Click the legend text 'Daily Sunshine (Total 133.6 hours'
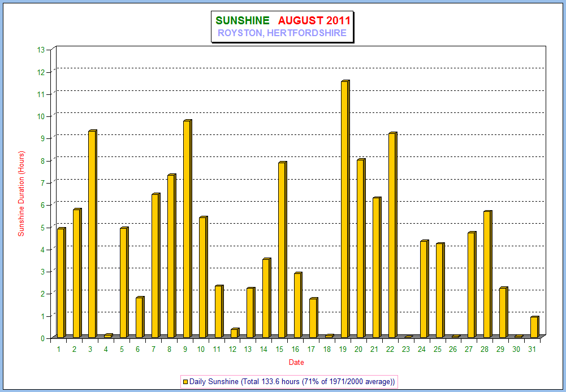The height and width of the screenshot is (392, 566). 244,381
